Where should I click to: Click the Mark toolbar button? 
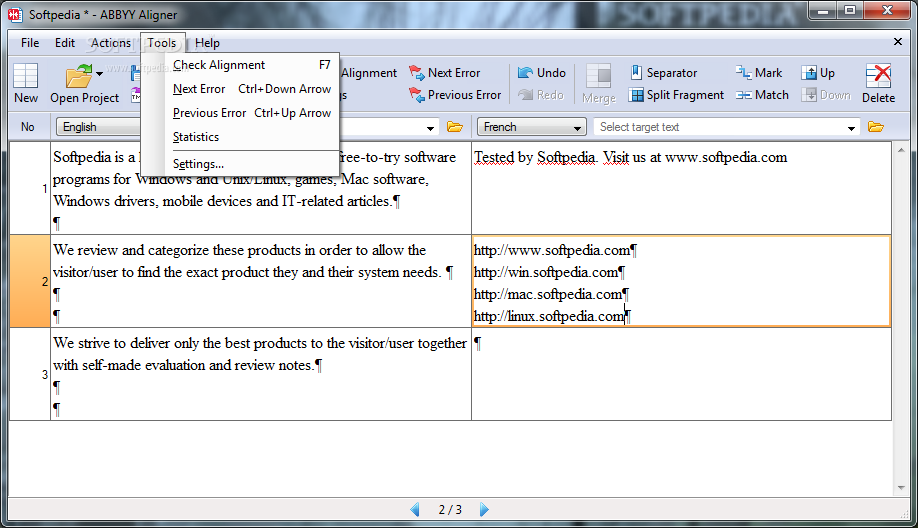click(759, 73)
